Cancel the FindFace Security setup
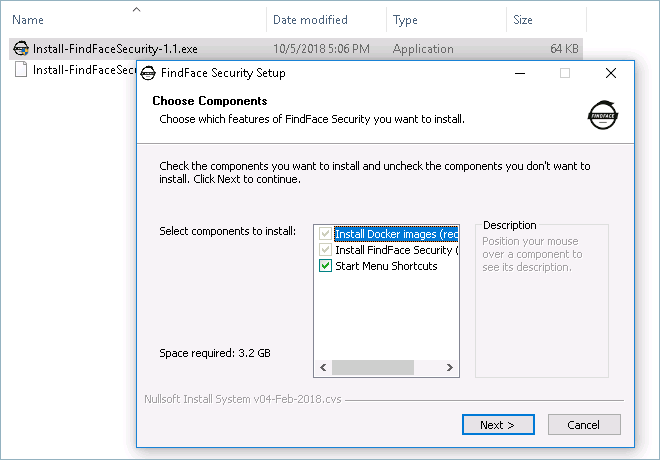The image size is (660, 460). click(584, 425)
